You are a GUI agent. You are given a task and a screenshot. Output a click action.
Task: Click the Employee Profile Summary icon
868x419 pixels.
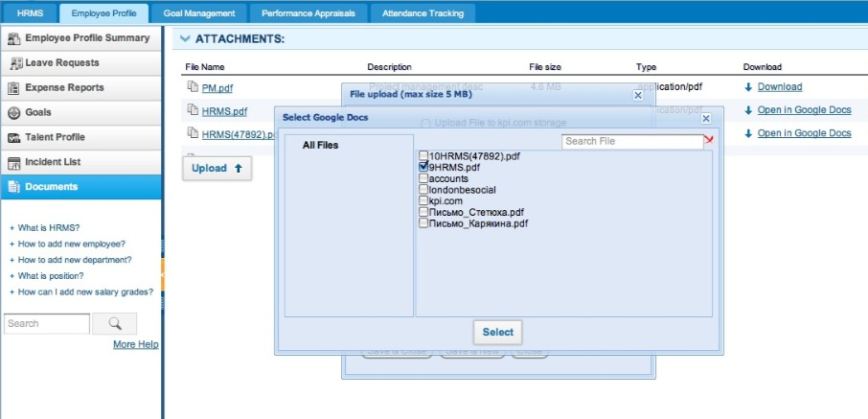pyautogui.click(x=14, y=38)
